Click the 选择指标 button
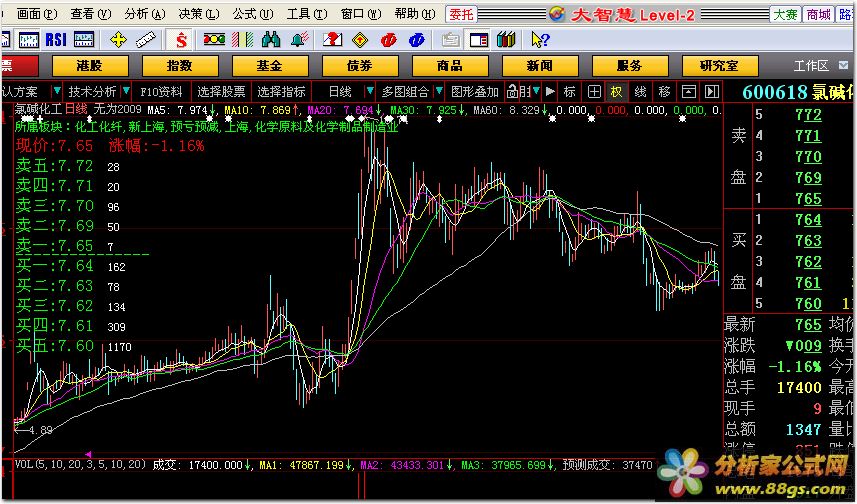Viewport: 857px width, 504px height. coord(281,92)
